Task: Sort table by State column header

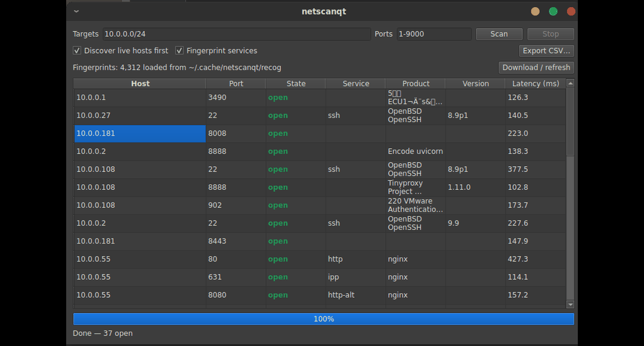Action: coord(296,83)
